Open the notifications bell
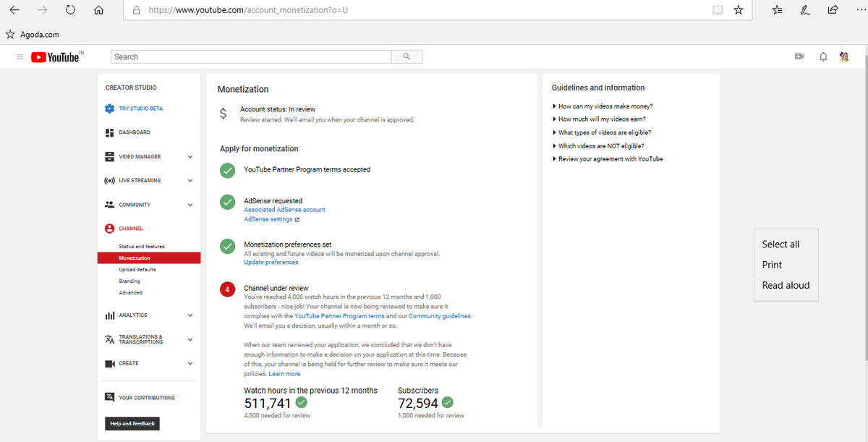Screen dimensions: 868x442 (x=823, y=57)
